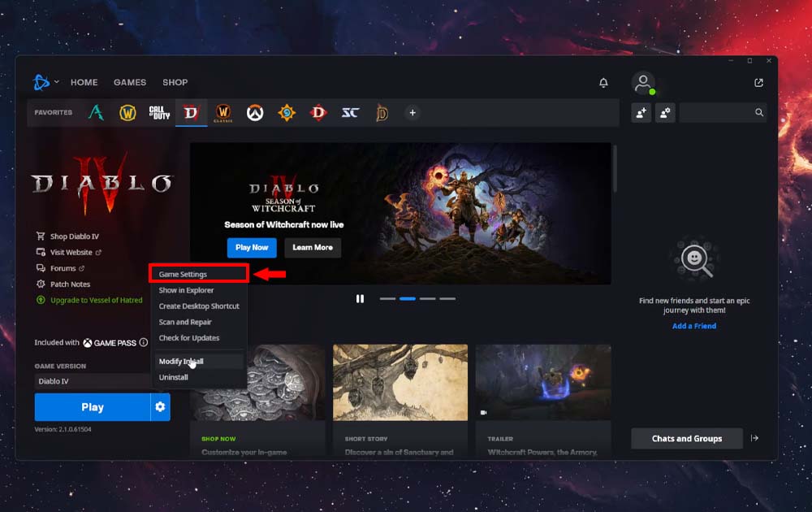Screen dimensions: 812x512
Task: Open World of Warcraft from the favorites bar
Action: click(128, 112)
